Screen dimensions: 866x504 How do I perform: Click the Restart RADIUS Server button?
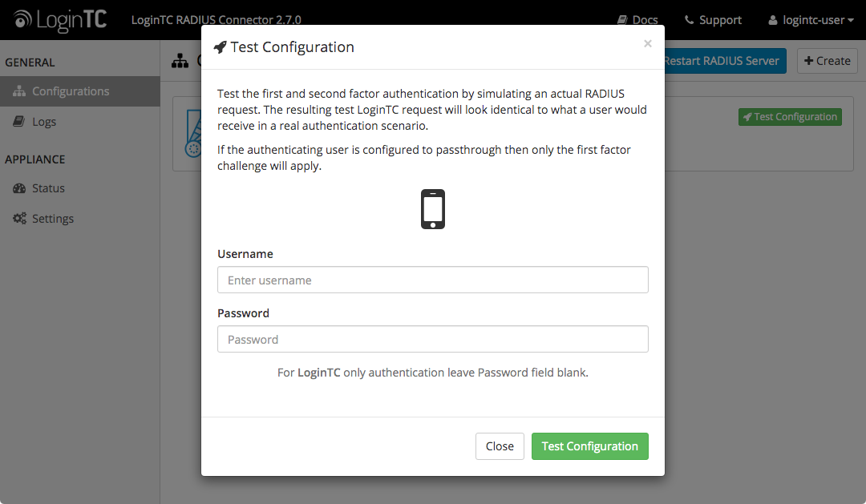pyautogui.click(x=725, y=61)
